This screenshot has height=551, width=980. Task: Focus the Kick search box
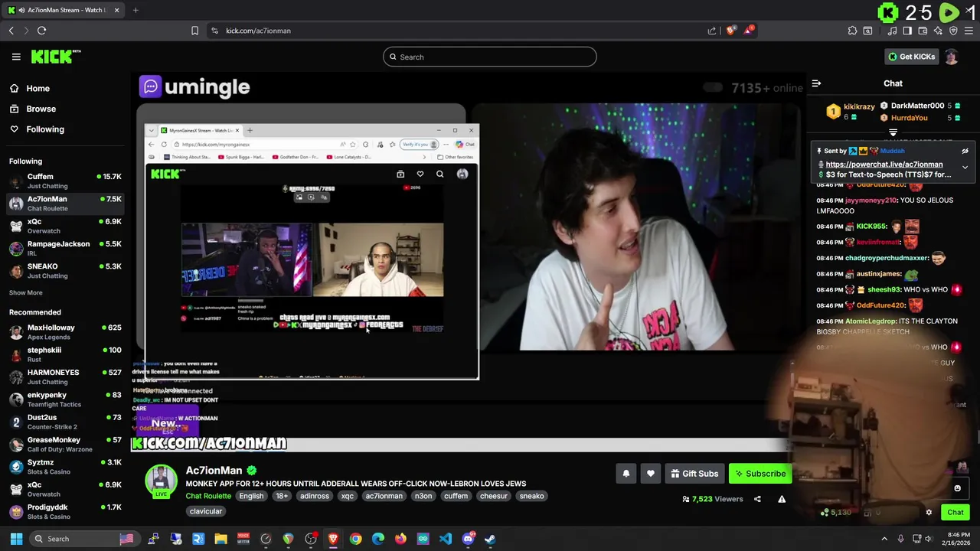[x=490, y=57]
